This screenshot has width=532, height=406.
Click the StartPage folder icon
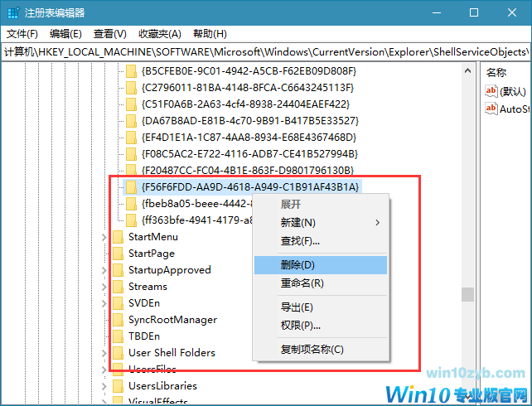tap(118, 254)
